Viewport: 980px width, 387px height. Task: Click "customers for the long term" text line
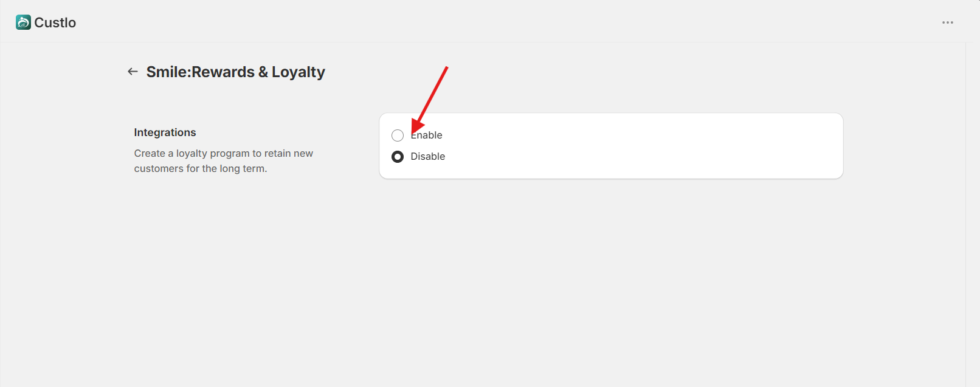pyautogui.click(x=201, y=168)
